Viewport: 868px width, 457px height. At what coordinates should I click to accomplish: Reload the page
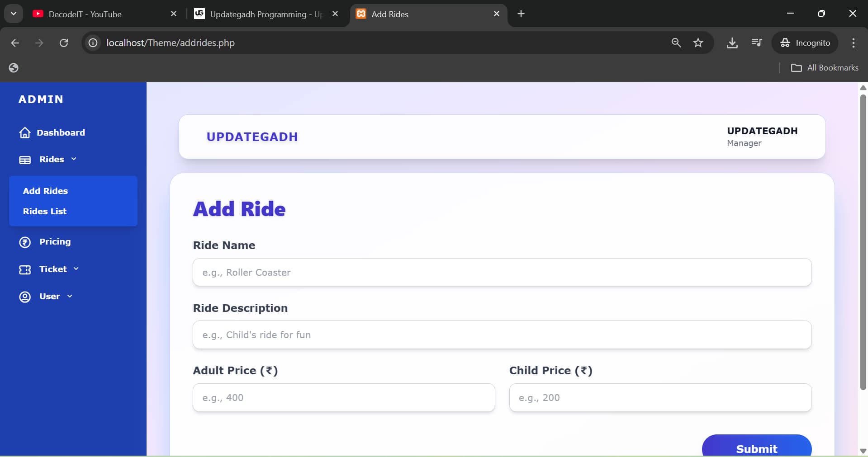coord(64,43)
